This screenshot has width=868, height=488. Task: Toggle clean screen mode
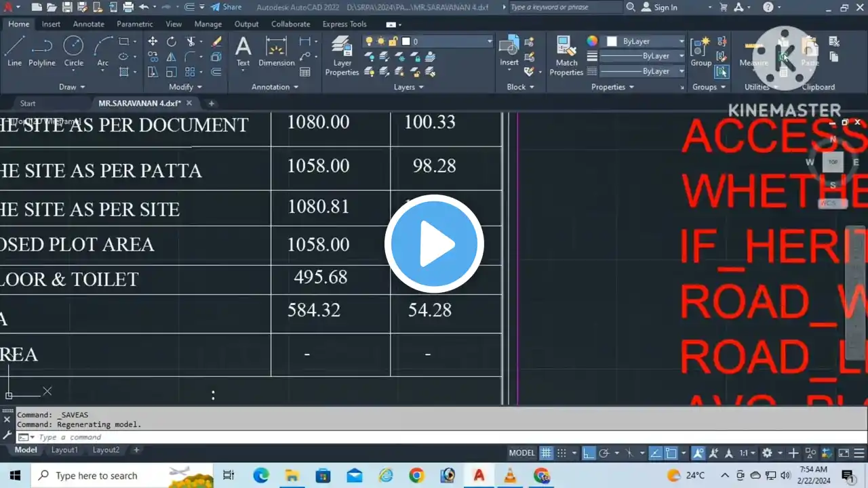coord(844,453)
